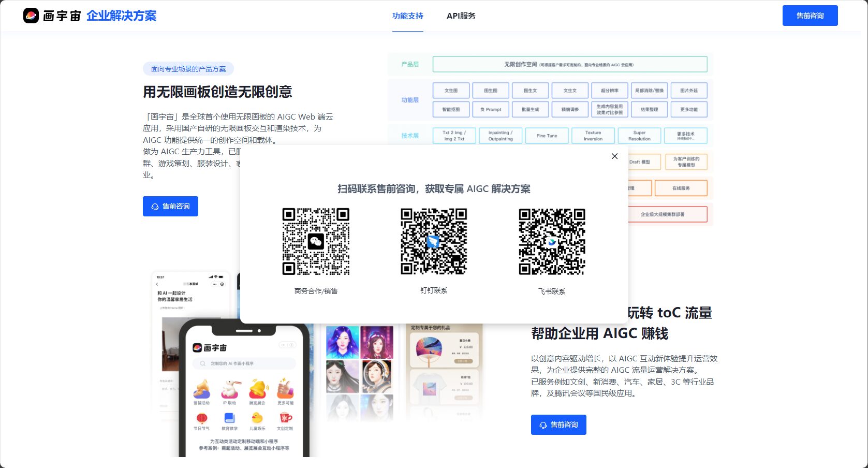Image resolution: width=868 pixels, height=468 pixels.
Task: Click the 文生图 feature box
Action: click(x=451, y=91)
